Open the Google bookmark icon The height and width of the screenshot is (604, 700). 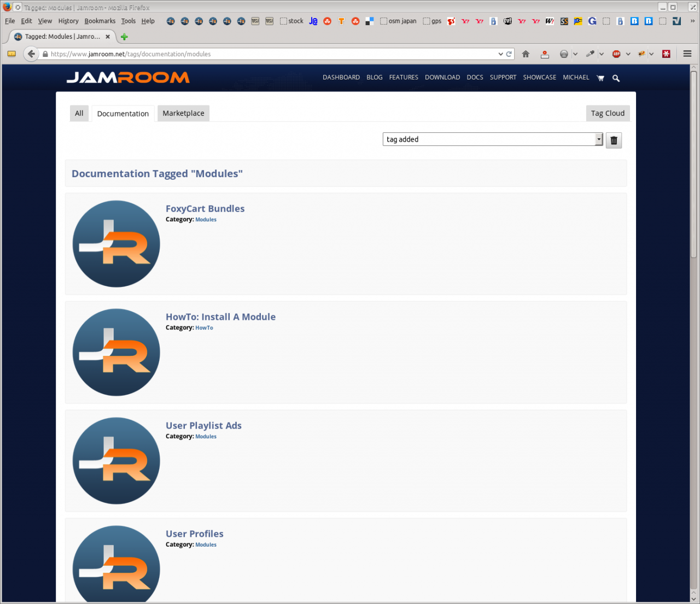[592, 21]
